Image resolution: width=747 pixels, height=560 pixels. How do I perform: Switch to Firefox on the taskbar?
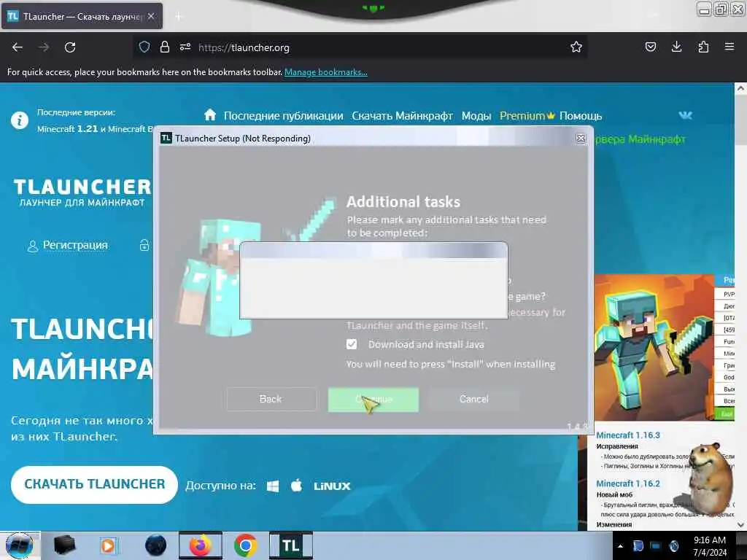(201, 545)
